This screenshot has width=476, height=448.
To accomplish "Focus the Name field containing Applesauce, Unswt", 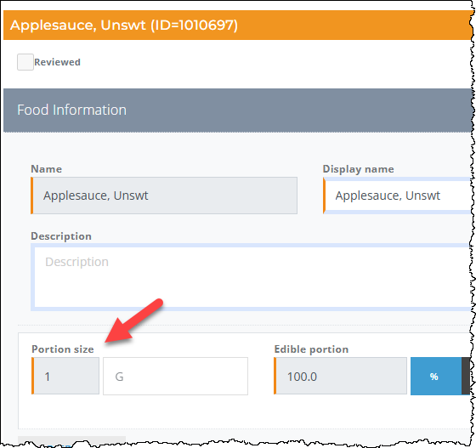I will point(164,196).
